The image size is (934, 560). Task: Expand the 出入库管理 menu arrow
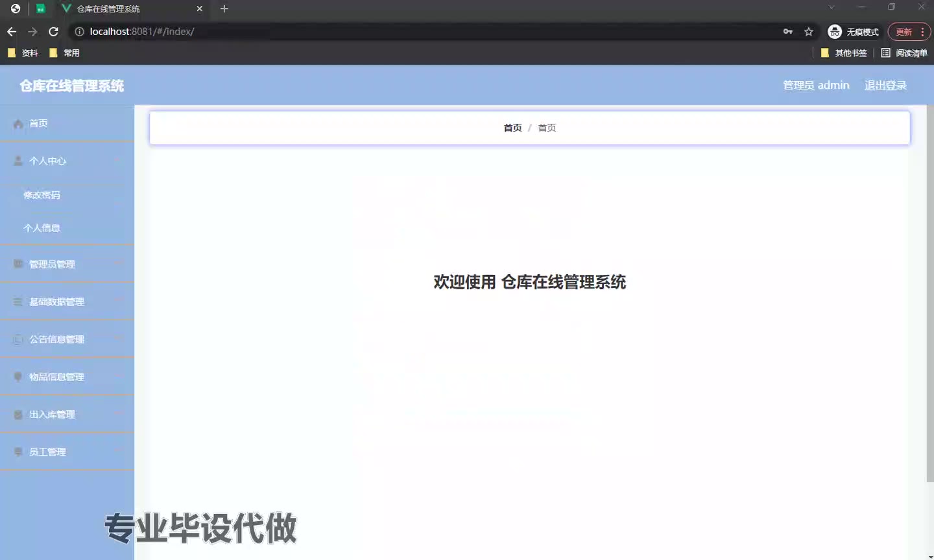click(x=118, y=414)
